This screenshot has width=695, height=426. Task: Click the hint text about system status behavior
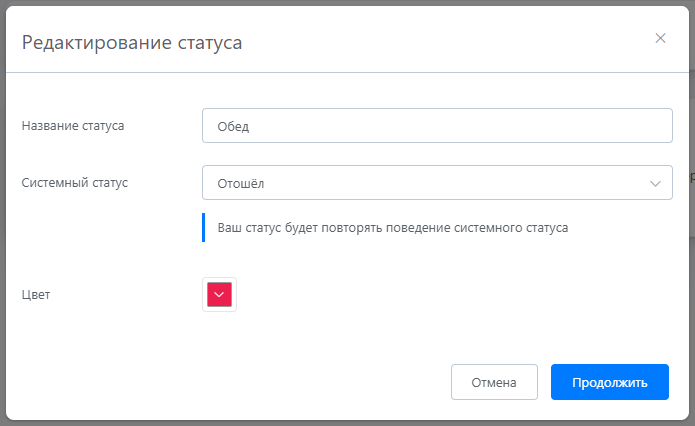coord(392,228)
